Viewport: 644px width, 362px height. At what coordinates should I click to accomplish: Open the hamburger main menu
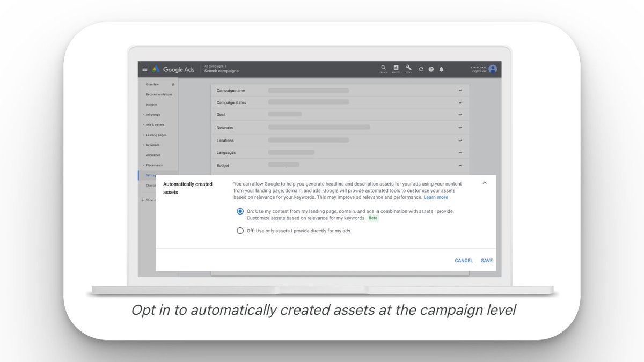click(145, 69)
